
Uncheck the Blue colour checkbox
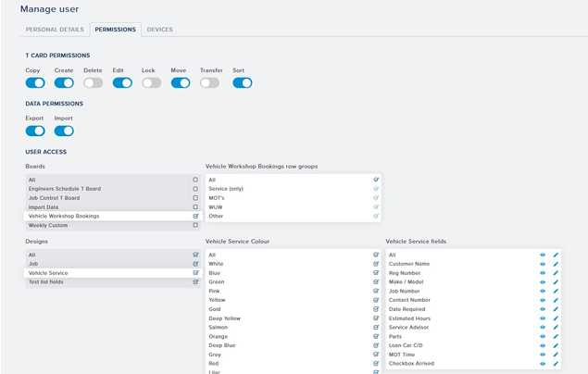376,273
